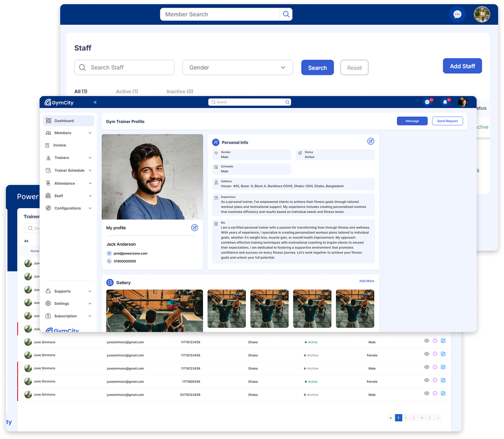View the row with phone 1171600456 via the eye icon
This screenshot has width=504, height=439.
click(x=427, y=380)
